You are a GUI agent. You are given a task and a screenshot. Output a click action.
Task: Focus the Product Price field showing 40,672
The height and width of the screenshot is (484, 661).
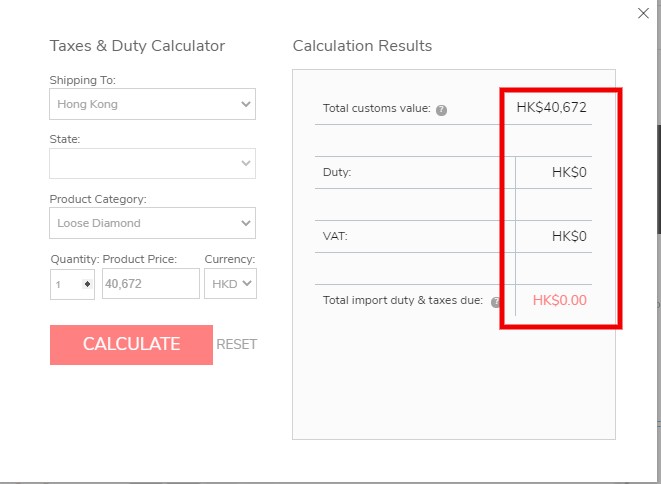click(x=150, y=284)
